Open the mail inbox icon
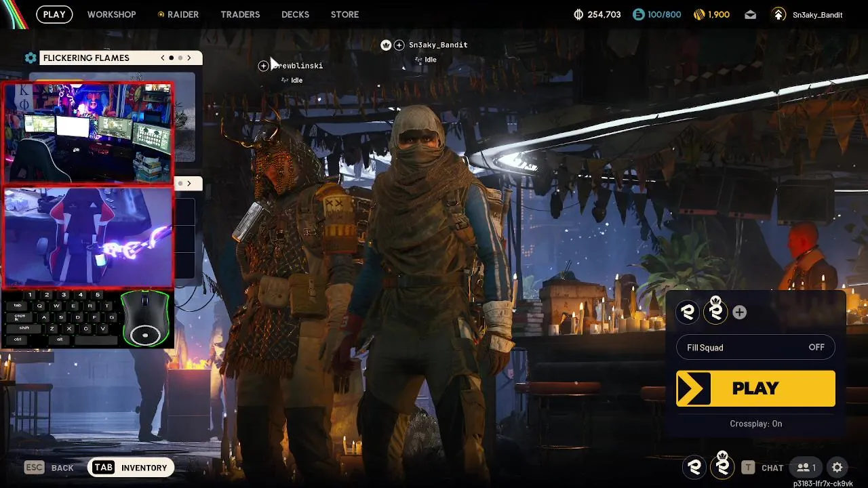 pos(750,14)
